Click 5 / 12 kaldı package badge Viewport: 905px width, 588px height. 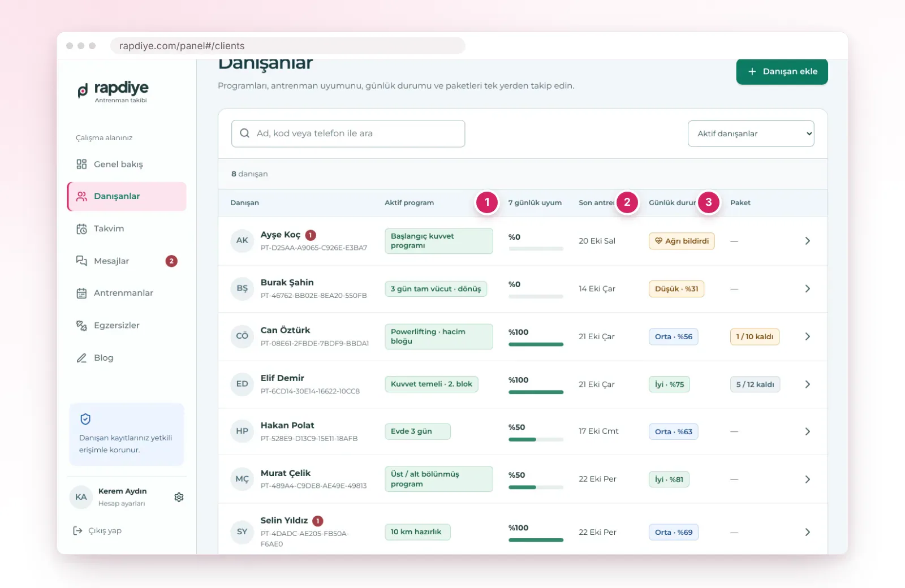point(755,384)
